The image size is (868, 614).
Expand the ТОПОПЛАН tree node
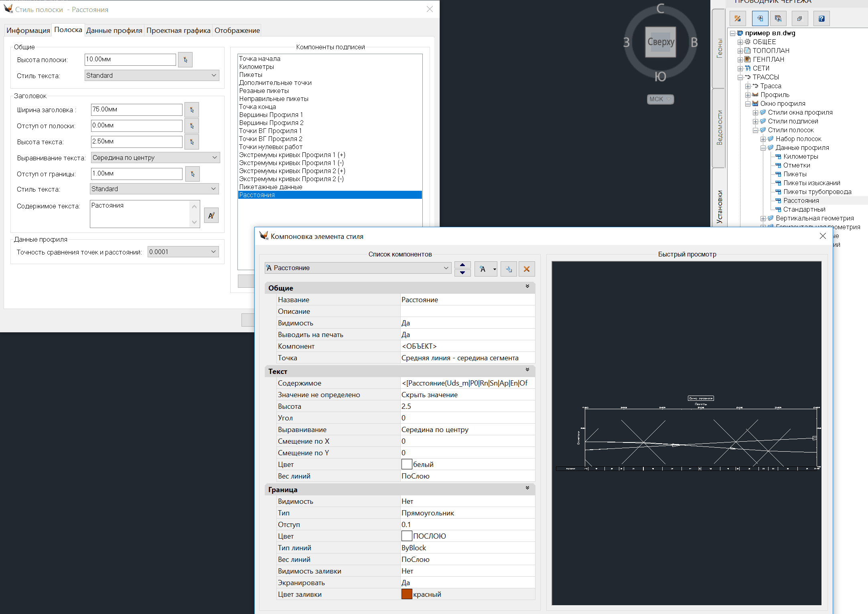click(740, 50)
